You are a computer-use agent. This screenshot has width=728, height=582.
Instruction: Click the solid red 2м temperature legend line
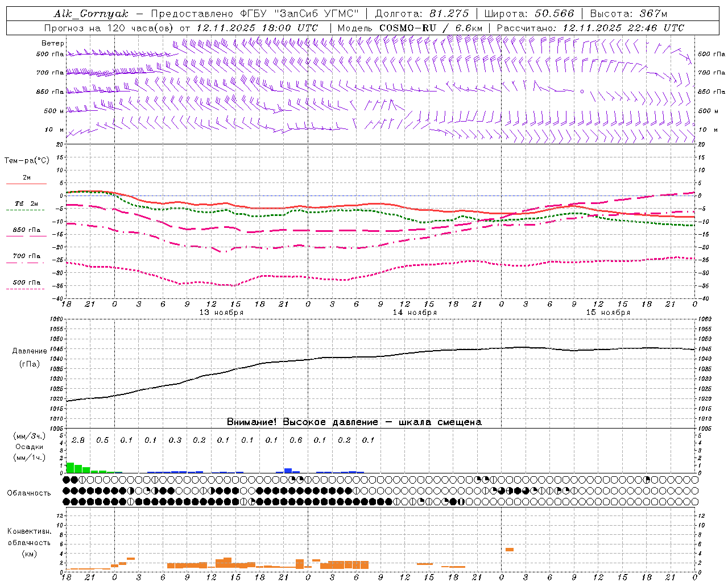pyautogui.click(x=26, y=184)
